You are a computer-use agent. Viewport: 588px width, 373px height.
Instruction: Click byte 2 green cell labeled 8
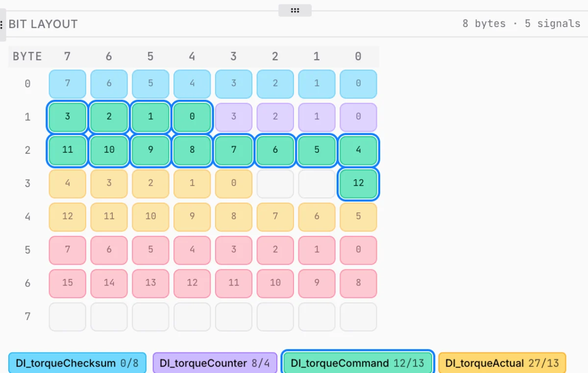(x=192, y=150)
